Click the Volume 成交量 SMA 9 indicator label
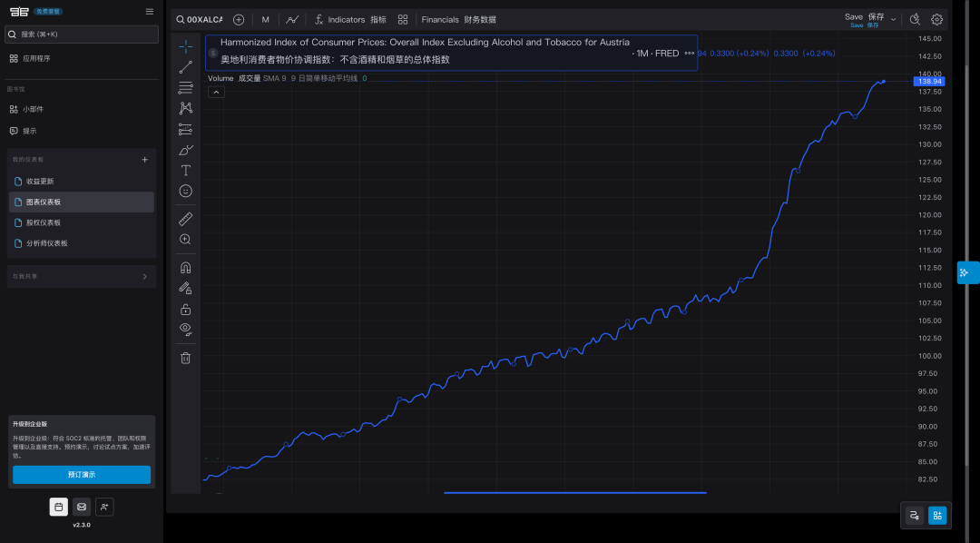This screenshot has width=980, height=543. 282,78
